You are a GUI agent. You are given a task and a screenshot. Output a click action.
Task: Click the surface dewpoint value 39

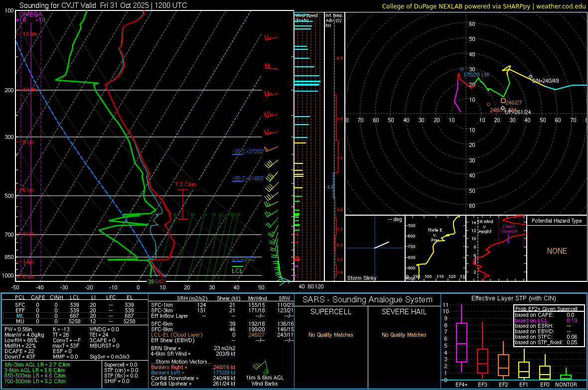[x=150, y=281]
